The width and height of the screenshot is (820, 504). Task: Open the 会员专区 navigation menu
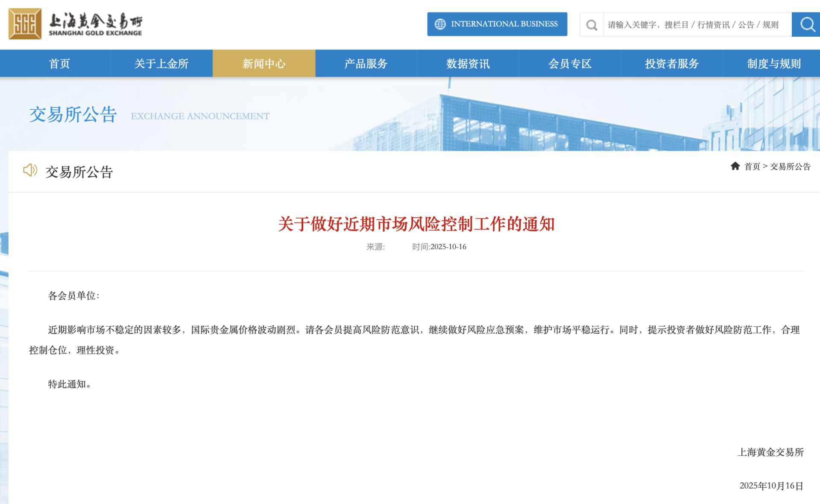(570, 64)
